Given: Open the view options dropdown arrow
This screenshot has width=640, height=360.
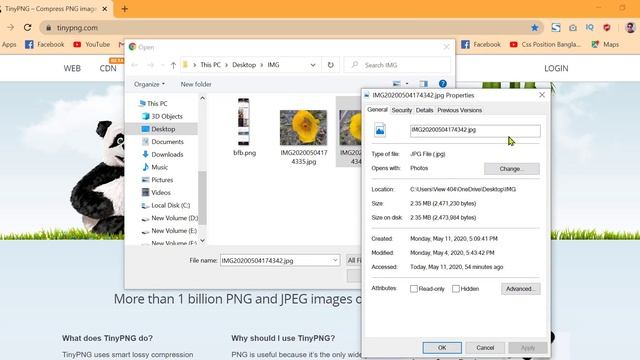Looking at the screenshot, I should click(407, 84).
